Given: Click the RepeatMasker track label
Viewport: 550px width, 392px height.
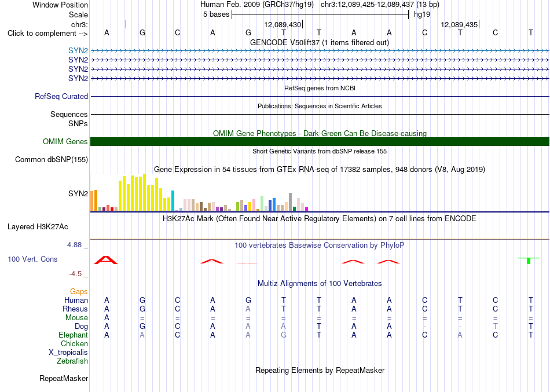Looking at the screenshot, I should [64, 378].
